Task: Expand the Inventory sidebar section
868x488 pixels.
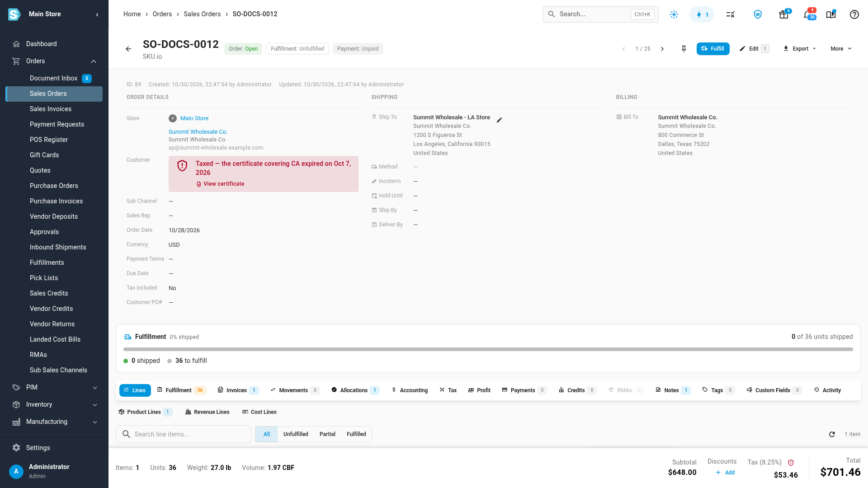Action: (95, 405)
